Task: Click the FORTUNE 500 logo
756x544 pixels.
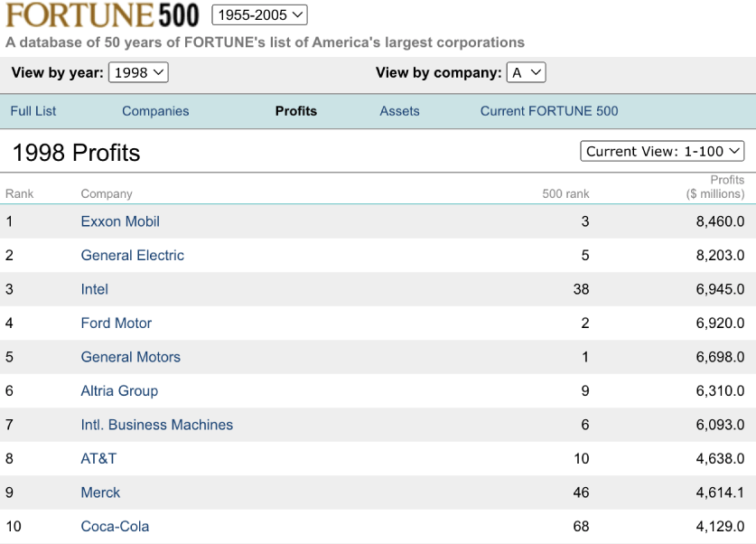Action: (x=102, y=15)
